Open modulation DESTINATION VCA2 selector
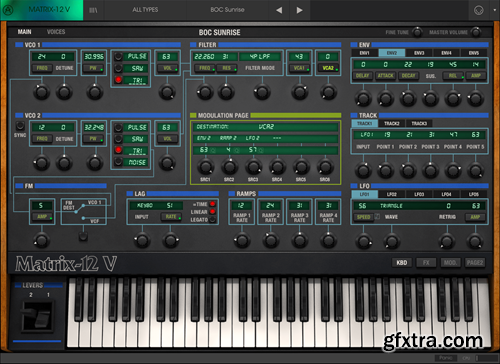 click(266, 127)
